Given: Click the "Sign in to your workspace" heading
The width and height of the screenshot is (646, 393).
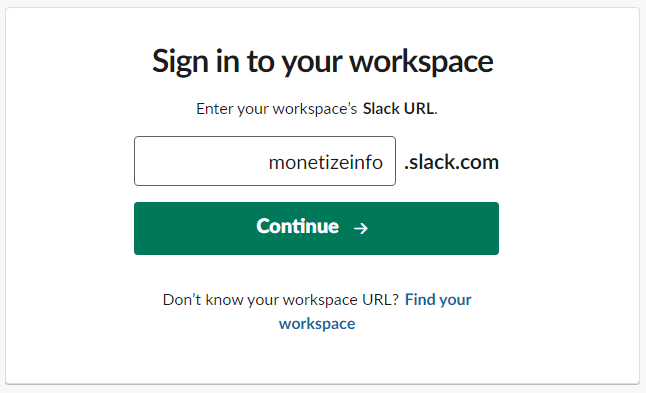Looking at the screenshot, I should [x=323, y=61].
